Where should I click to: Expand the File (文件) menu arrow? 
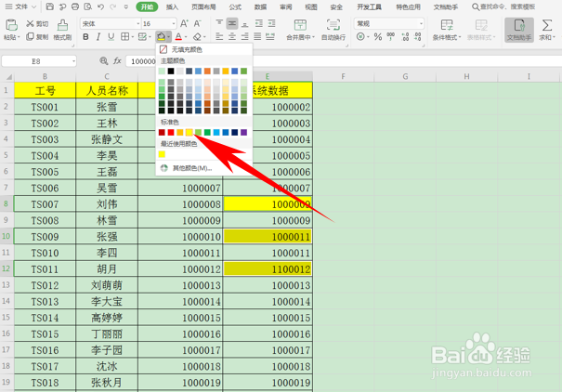click(34, 7)
